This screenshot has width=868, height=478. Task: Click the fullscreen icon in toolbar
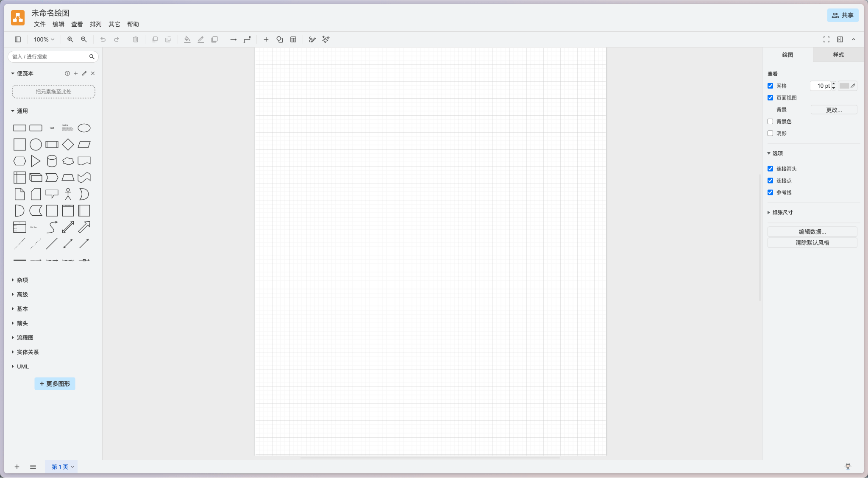tap(826, 39)
